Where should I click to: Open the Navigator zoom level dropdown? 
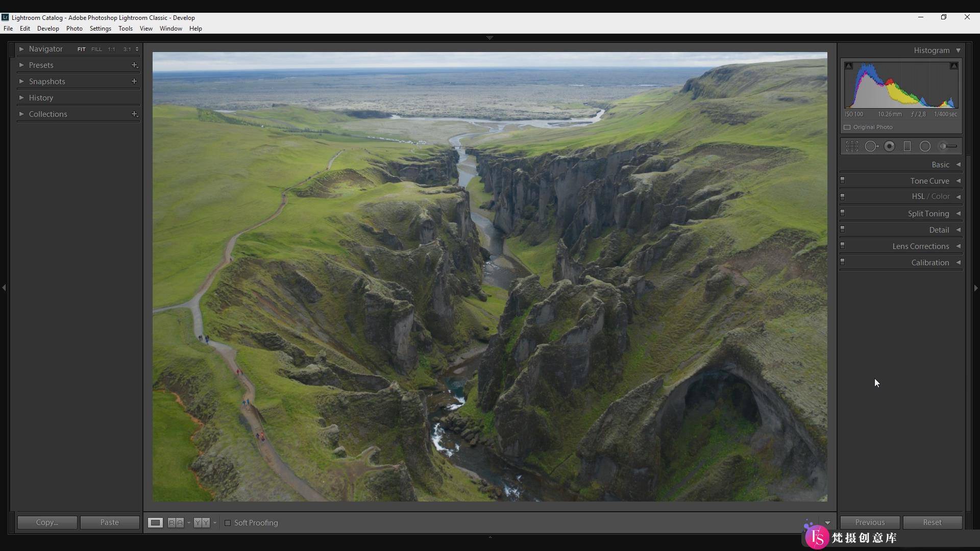[x=137, y=49]
